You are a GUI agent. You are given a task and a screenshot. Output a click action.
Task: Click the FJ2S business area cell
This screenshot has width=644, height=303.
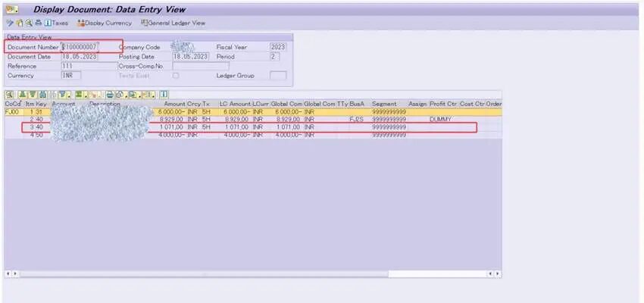click(x=357, y=119)
